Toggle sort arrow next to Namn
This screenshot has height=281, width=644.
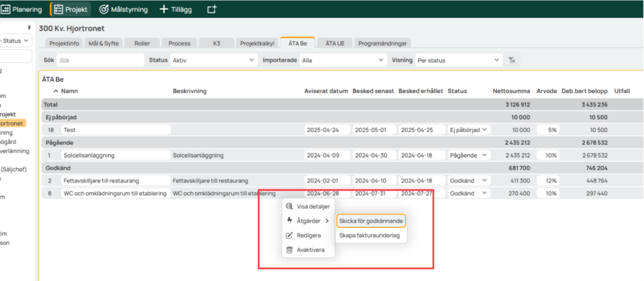tap(56, 91)
